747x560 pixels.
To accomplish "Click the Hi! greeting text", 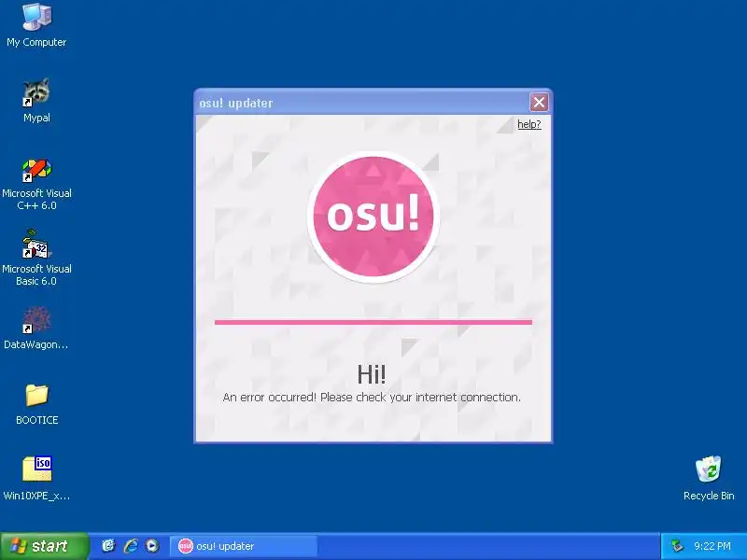I will click(x=372, y=374).
